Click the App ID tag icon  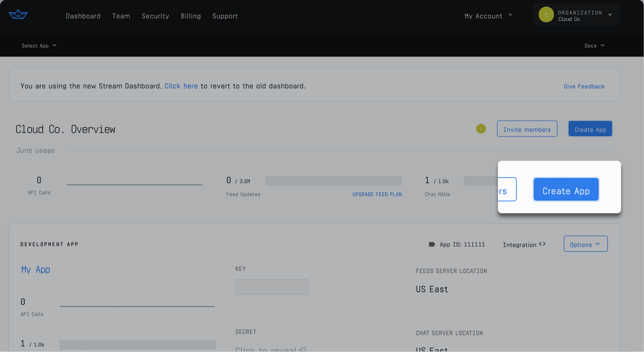431,244
